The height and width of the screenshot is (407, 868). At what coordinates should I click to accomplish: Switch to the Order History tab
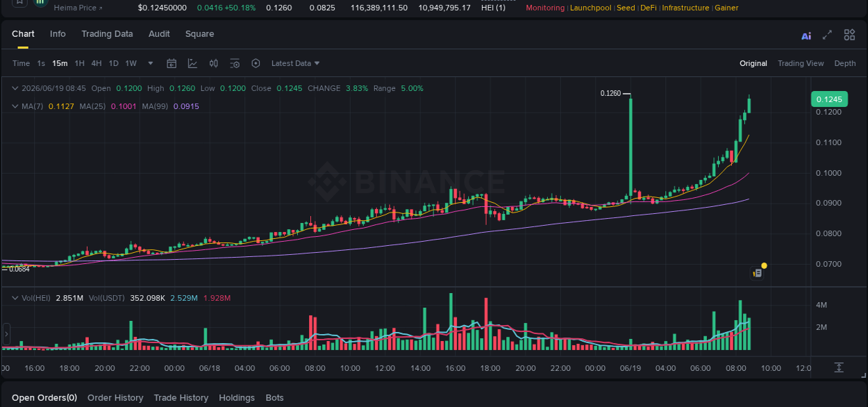(x=115, y=398)
